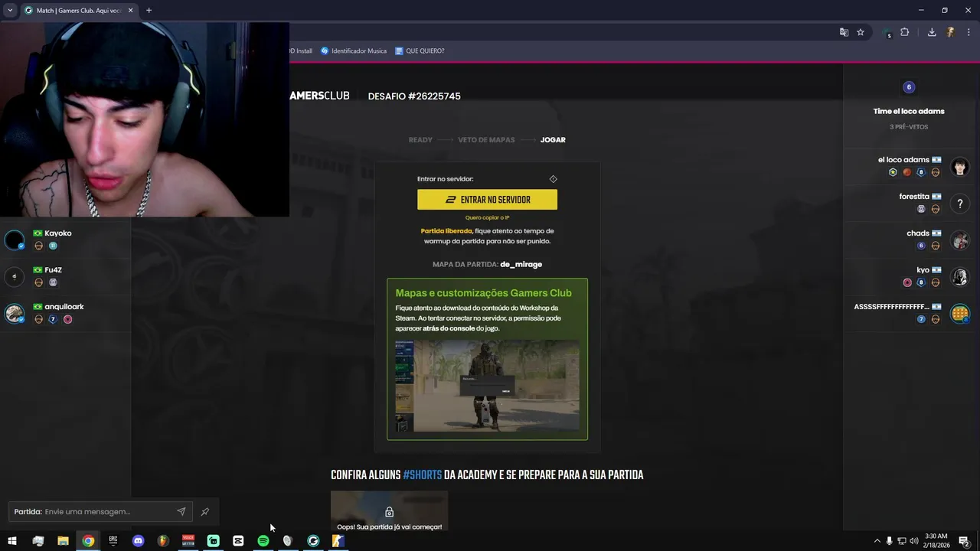This screenshot has width=980, height=551.
Task: Open Spotify from the taskbar
Action: (263, 541)
